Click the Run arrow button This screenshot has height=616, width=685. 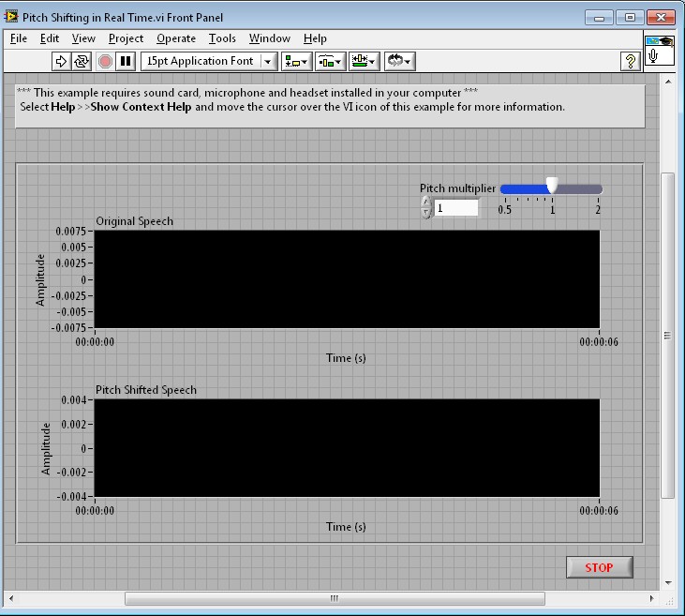[x=61, y=61]
